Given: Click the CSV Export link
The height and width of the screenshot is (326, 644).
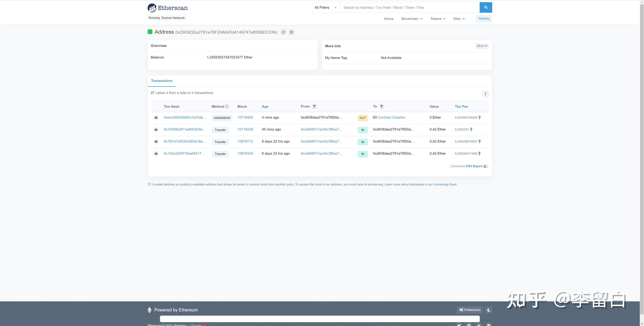Looking at the screenshot, I should click(474, 166).
